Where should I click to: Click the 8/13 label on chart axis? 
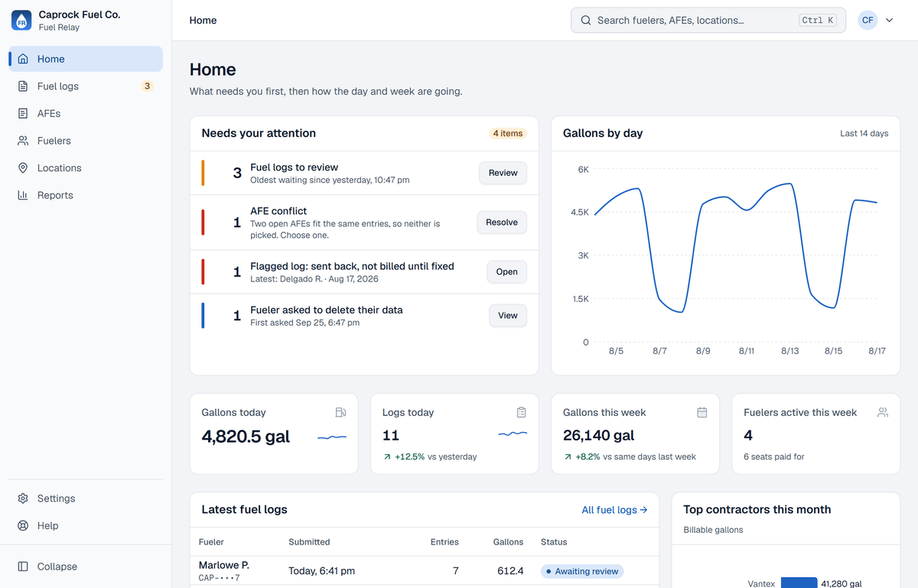click(790, 351)
